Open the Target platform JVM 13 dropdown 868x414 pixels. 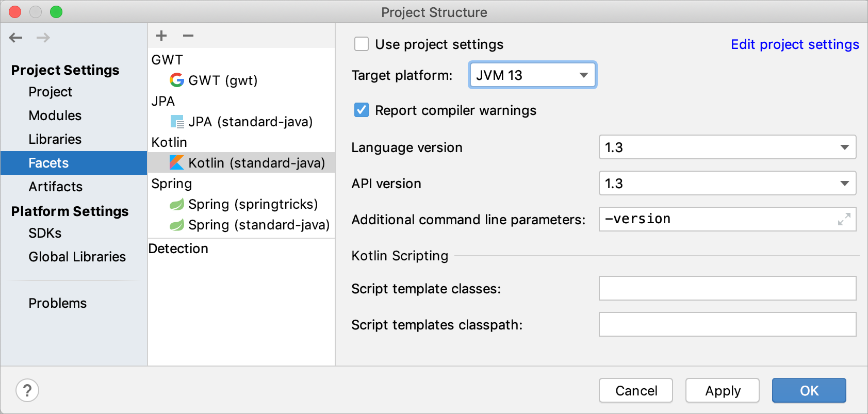pos(532,75)
